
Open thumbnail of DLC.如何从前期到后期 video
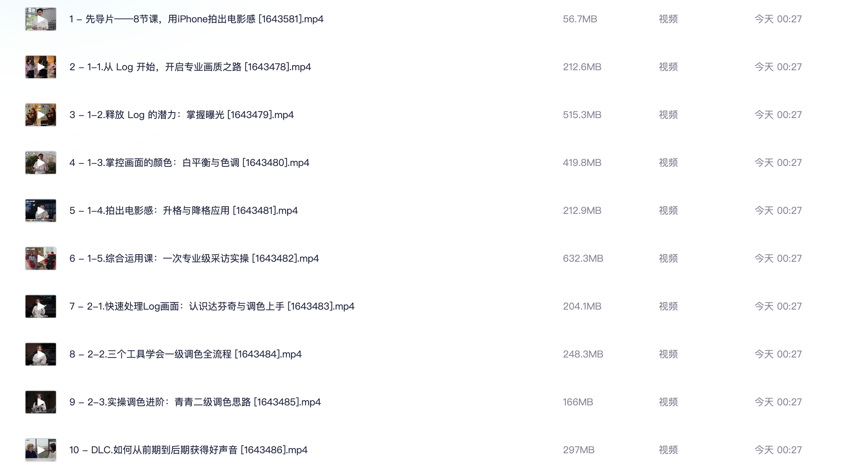[x=41, y=450]
